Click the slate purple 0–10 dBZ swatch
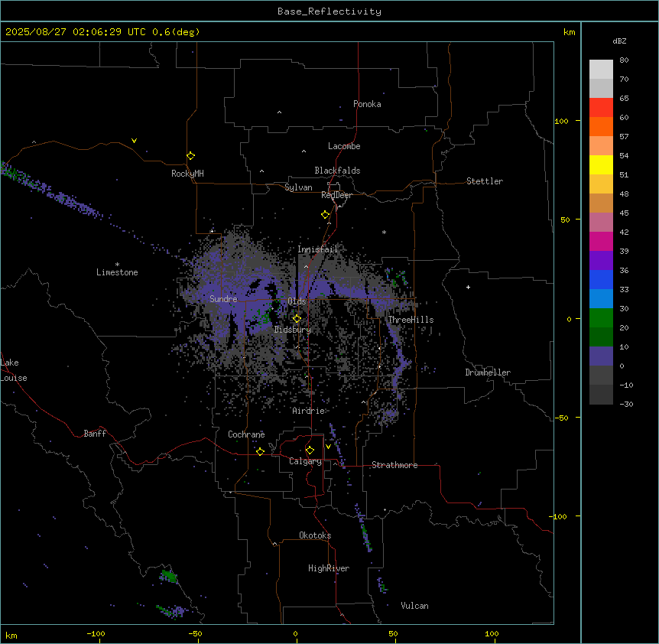The width and height of the screenshot is (659, 644). click(601, 356)
